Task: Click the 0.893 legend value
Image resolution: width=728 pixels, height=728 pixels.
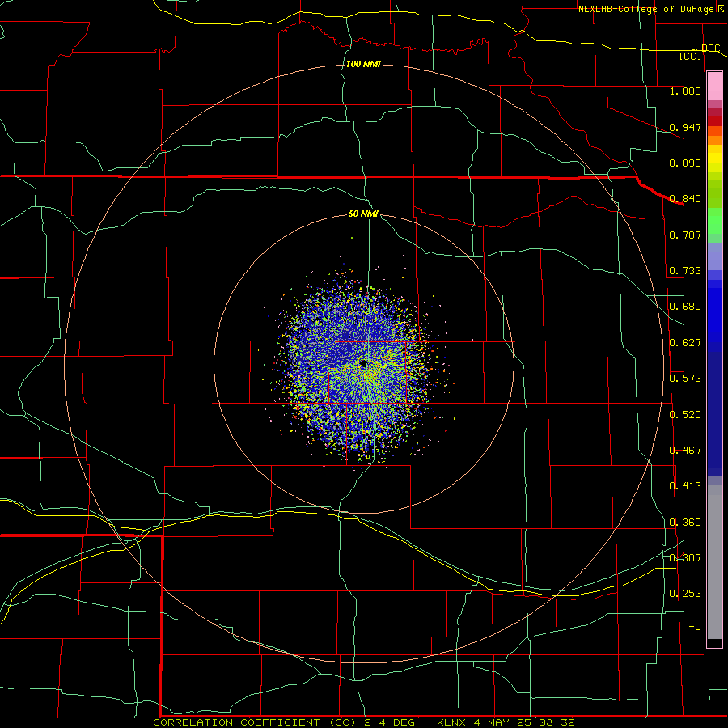Action: (685, 163)
